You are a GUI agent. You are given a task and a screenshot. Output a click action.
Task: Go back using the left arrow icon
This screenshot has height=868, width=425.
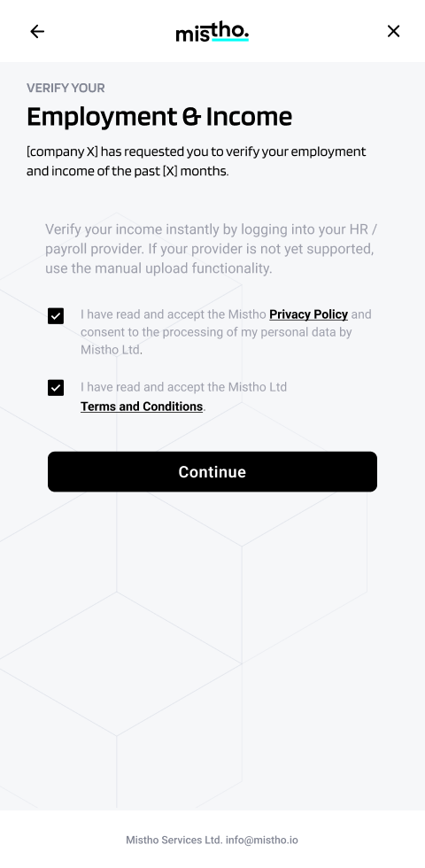pos(37,31)
